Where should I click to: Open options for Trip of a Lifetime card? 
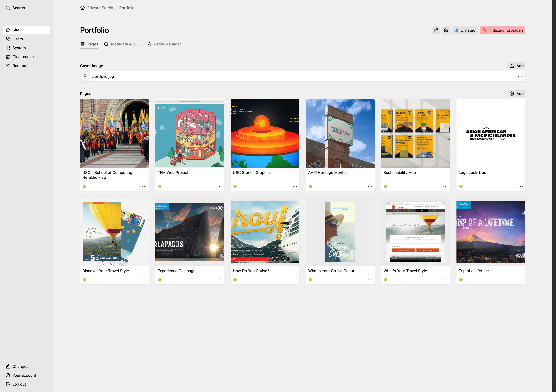pos(521,280)
